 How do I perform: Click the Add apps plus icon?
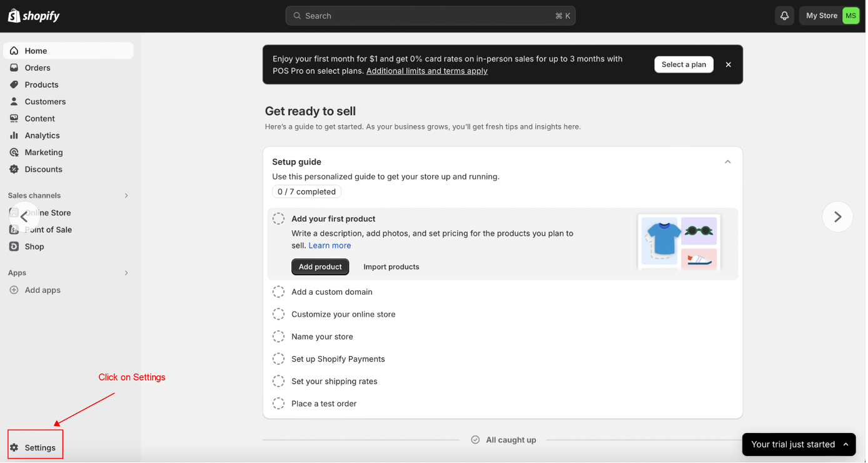pyautogui.click(x=14, y=290)
